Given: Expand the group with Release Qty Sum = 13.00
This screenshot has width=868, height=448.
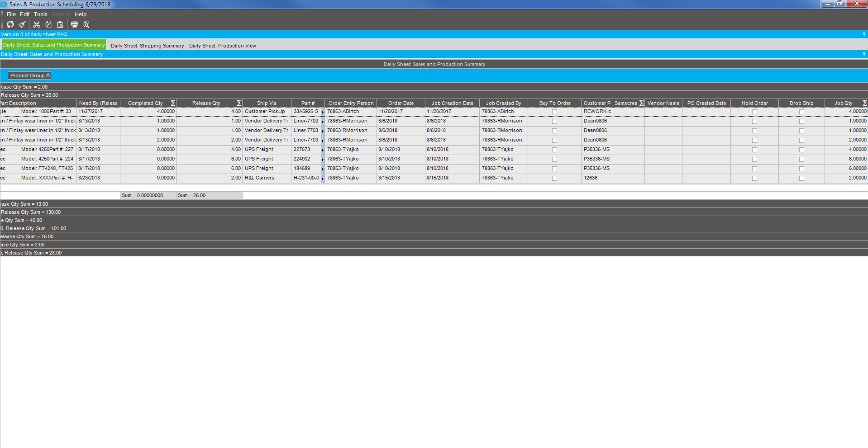Looking at the screenshot, I should [x=434, y=204].
